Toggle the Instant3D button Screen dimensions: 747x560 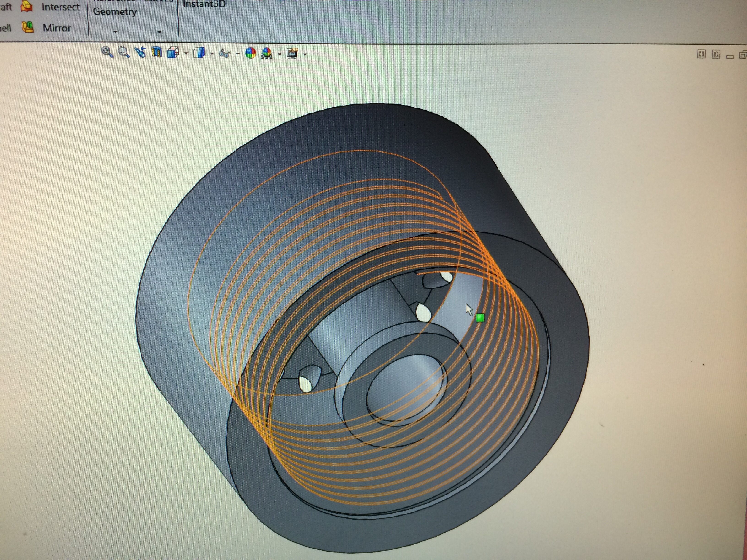(204, 4)
